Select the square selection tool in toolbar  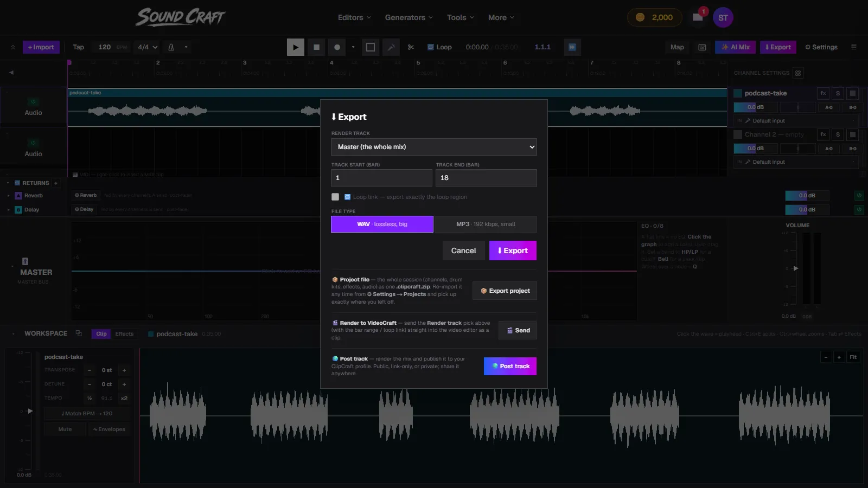pos(371,47)
